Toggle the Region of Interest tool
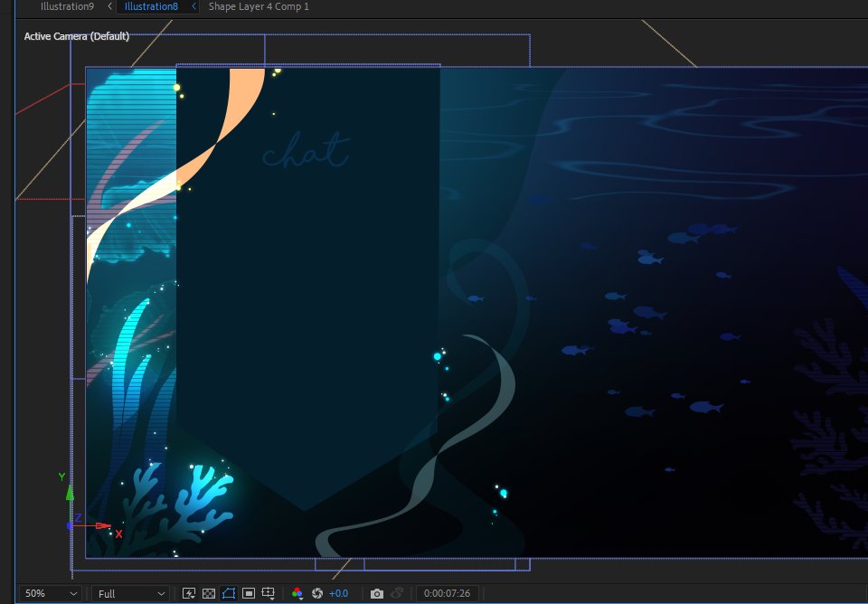Image resolution: width=868 pixels, height=604 pixels. [249, 593]
